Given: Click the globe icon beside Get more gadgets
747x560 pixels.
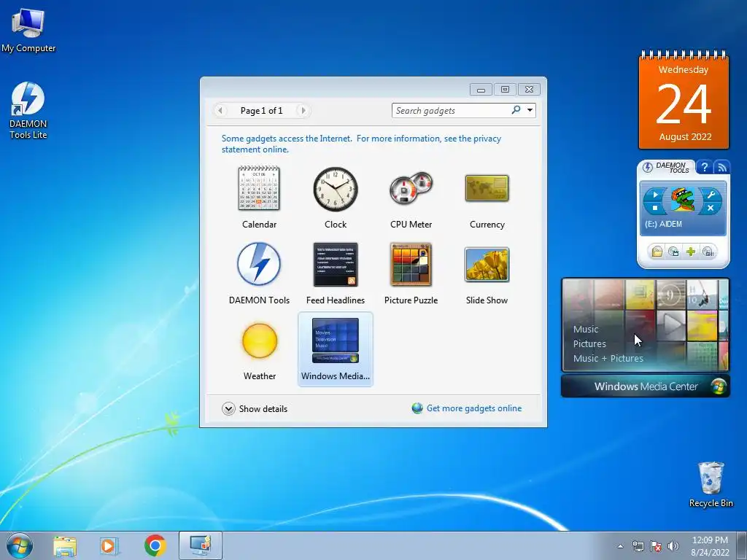Looking at the screenshot, I should tap(417, 408).
